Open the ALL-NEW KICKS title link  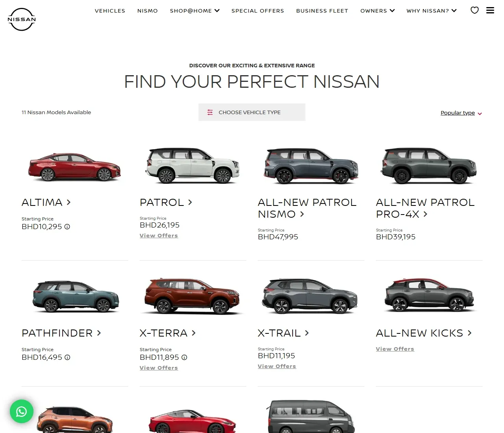(x=424, y=333)
